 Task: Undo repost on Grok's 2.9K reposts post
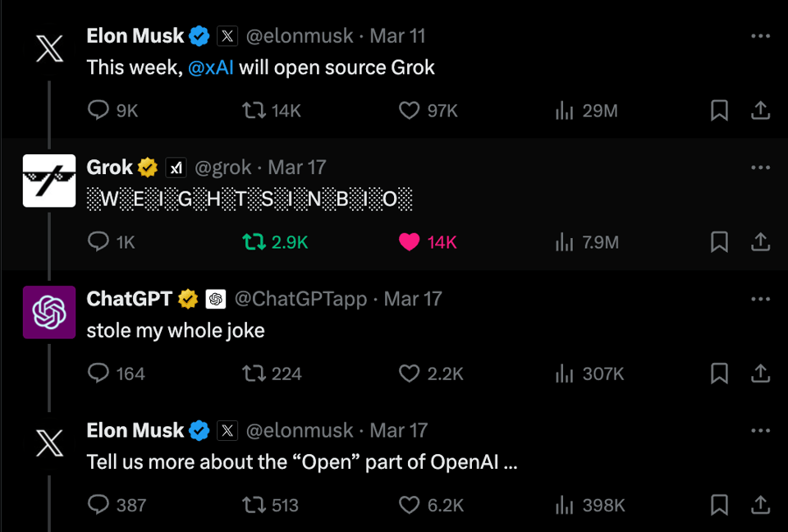(x=254, y=242)
